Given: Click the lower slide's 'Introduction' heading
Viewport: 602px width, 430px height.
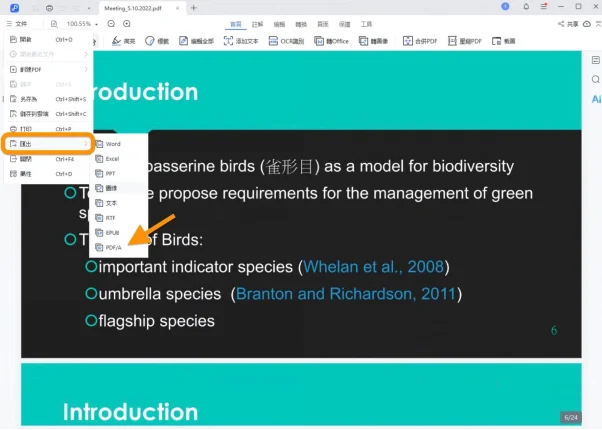Looking at the screenshot, I should click(131, 412).
